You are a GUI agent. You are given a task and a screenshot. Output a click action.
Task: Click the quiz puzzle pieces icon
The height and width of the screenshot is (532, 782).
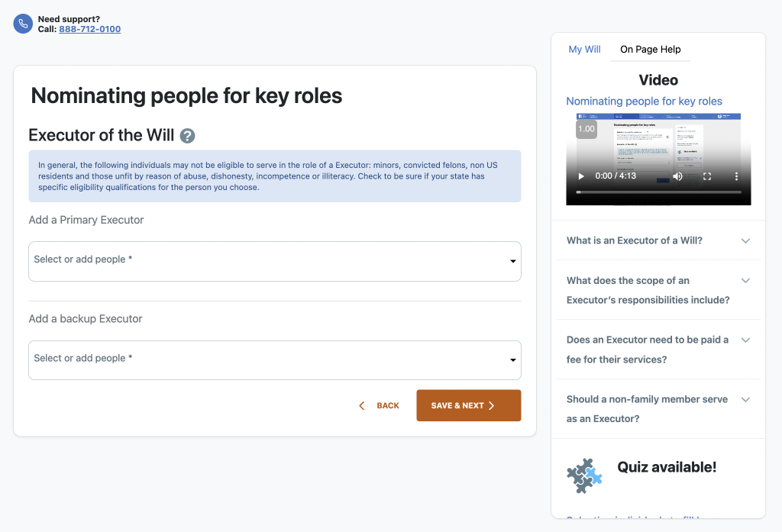[x=584, y=476]
